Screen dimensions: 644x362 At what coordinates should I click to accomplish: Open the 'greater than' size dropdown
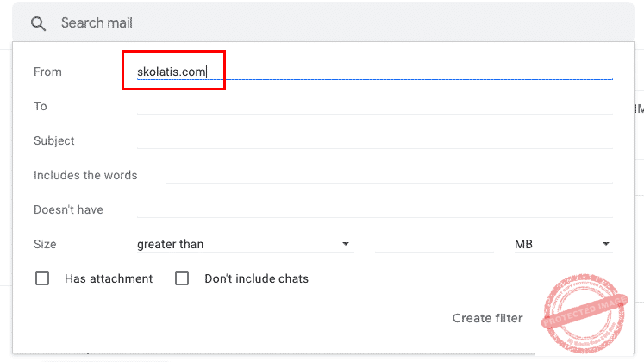point(244,244)
